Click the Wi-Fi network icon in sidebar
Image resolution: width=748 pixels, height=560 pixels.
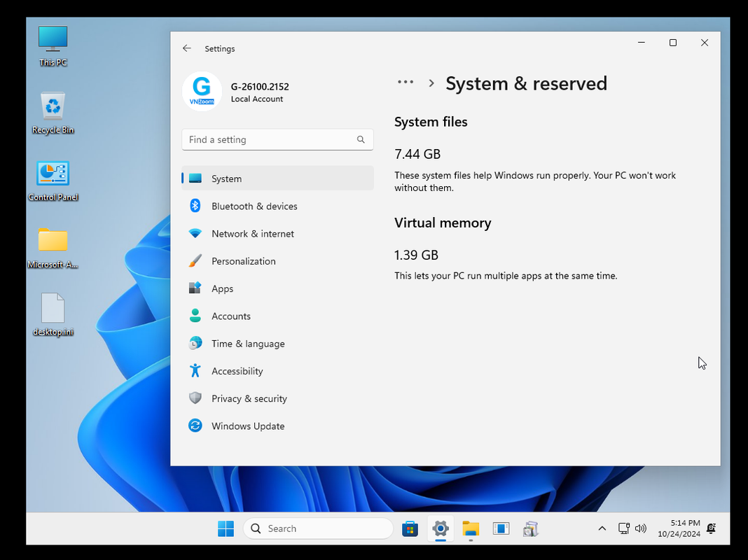pos(195,234)
